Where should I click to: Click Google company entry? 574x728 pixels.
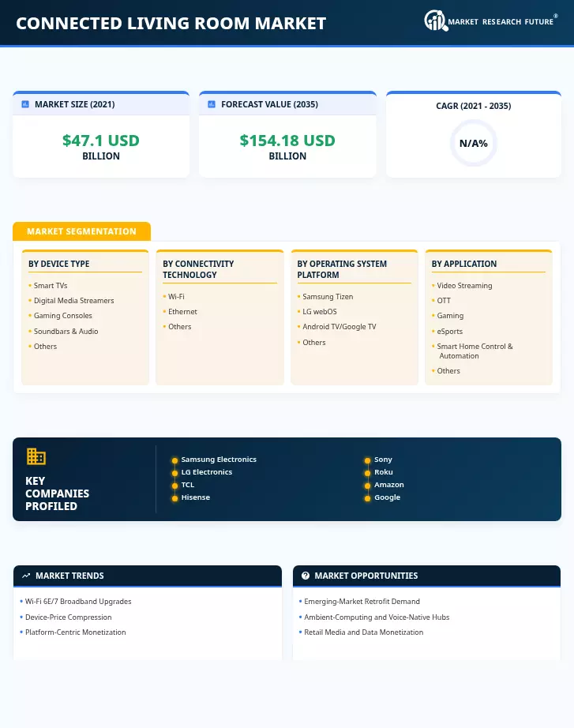388,497
